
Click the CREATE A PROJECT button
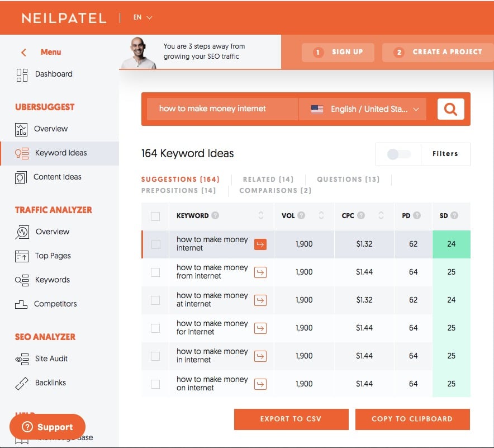click(438, 53)
